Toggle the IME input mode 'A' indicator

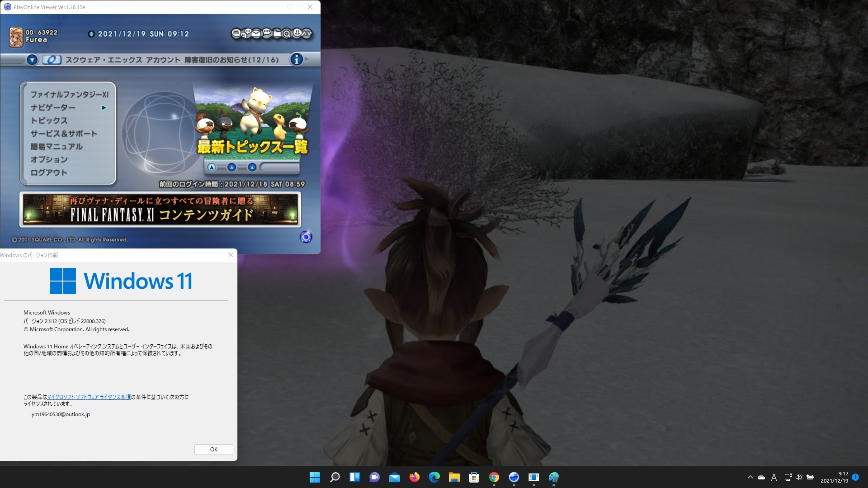[774, 478]
